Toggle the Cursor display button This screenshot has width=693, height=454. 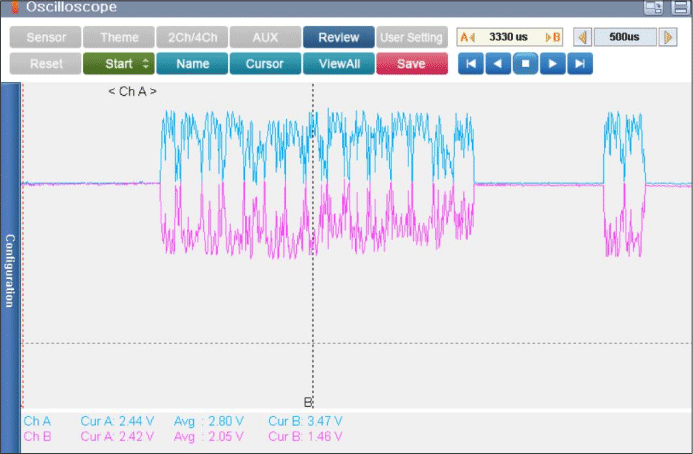[x=265, y=64]
